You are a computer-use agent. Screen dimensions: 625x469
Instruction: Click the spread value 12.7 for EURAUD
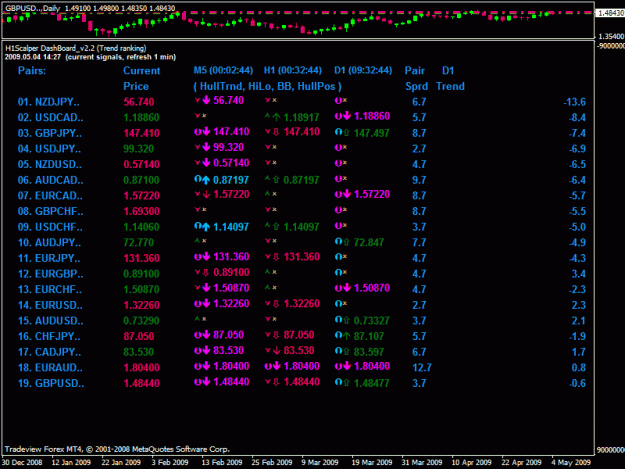(422, 367)
